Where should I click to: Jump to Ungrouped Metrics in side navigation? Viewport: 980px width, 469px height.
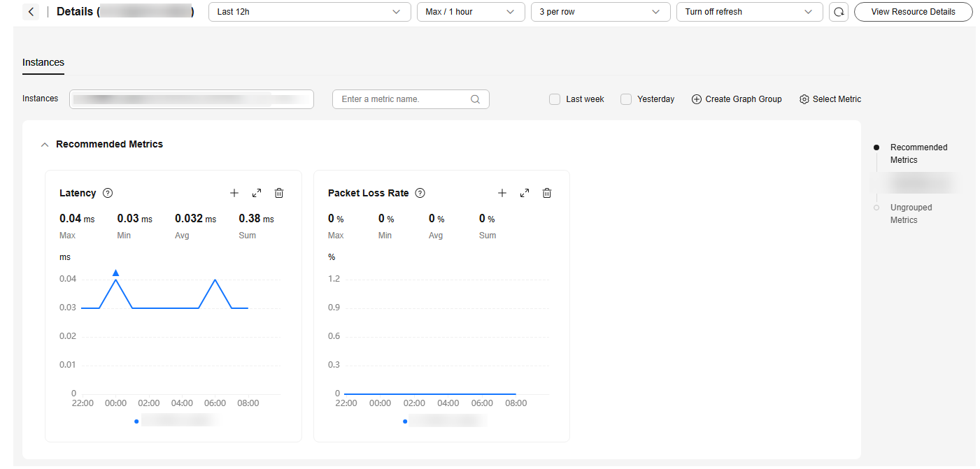(x=911, y=214)
